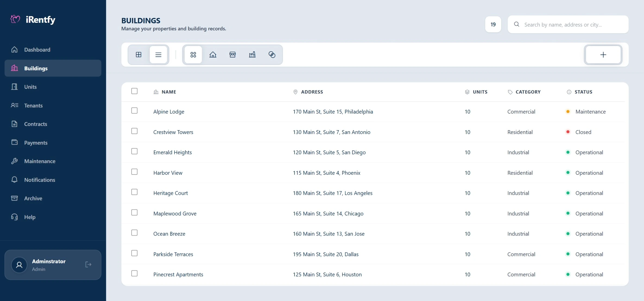Go to the Tenants page
Screen dimensions: 644x301
[x=53, y=105]
